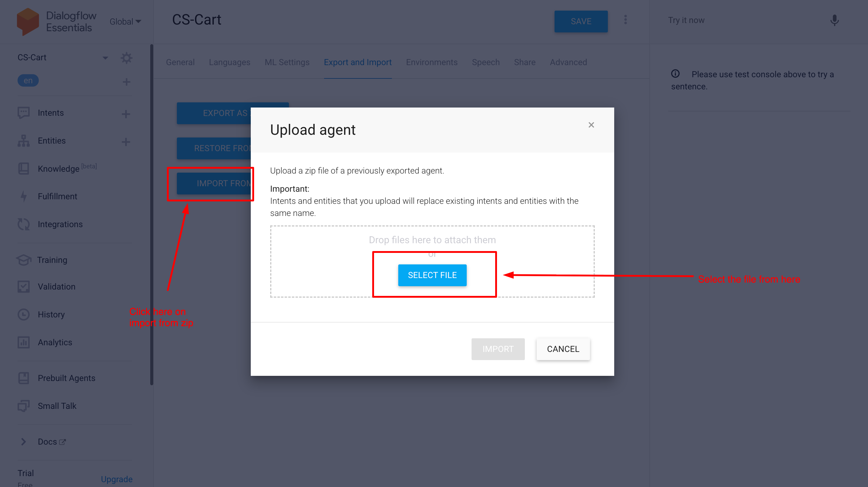Click CANCEL in the upload dialog
Image resolution: width=868 pixels, height=487 pixels.
tap(563, 349)
